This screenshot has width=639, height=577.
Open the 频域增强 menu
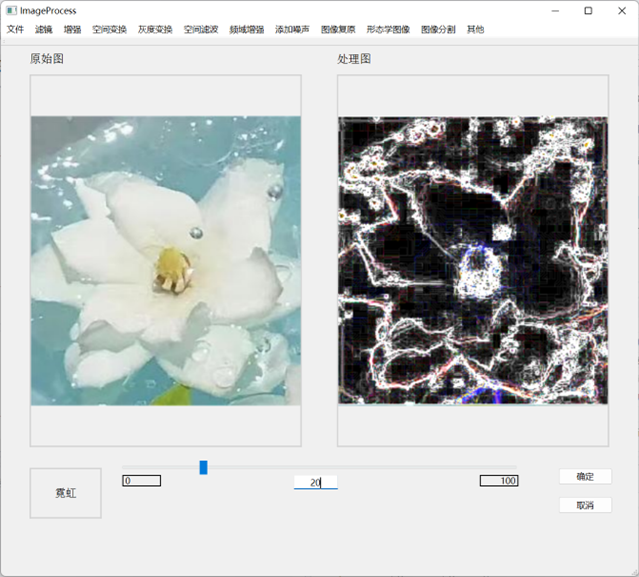pos(246,30)
